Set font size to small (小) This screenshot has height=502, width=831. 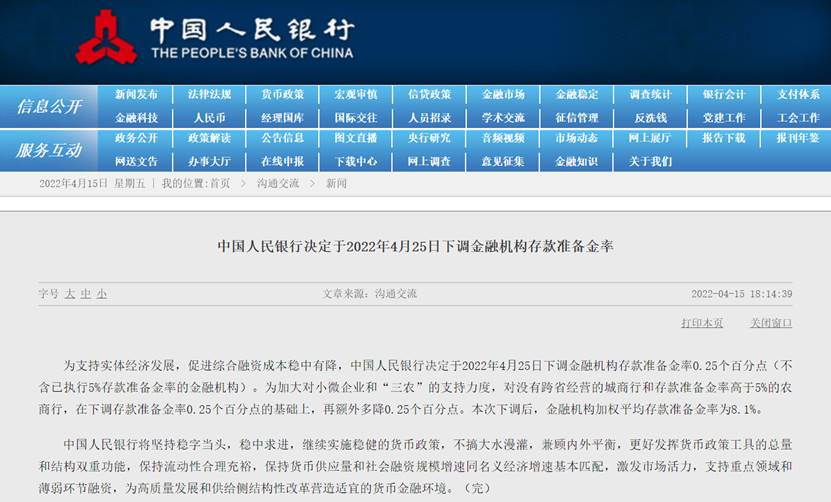tap(102, 294)
